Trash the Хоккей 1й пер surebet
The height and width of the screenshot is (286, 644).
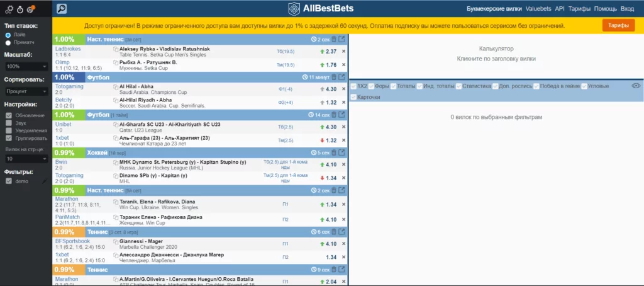coord(333,153)
